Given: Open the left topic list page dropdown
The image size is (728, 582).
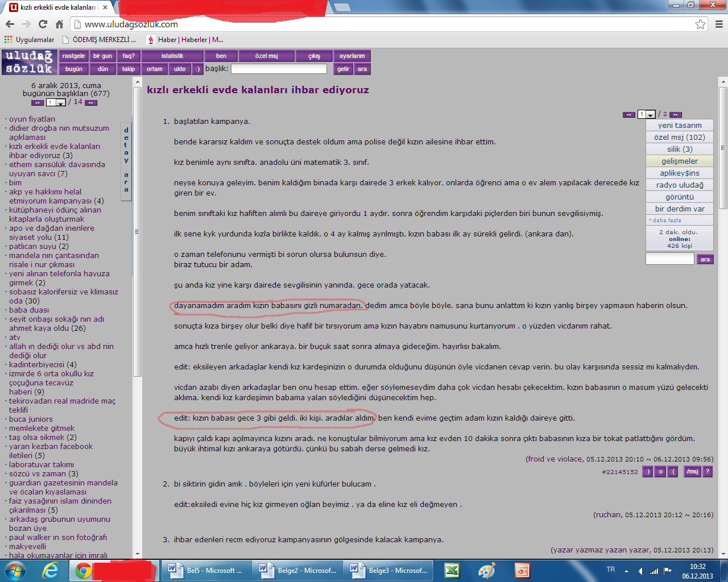Looking at the screenshot, I should tap(56, 103).
